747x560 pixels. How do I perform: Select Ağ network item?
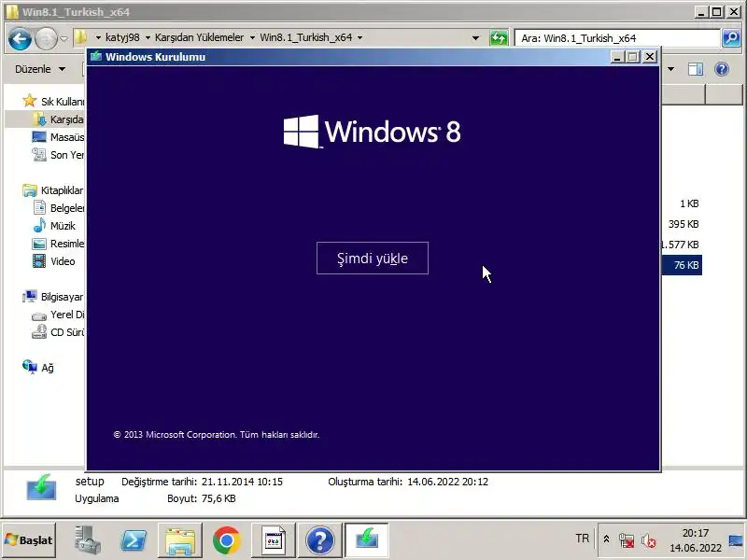(x=38, y=367)
